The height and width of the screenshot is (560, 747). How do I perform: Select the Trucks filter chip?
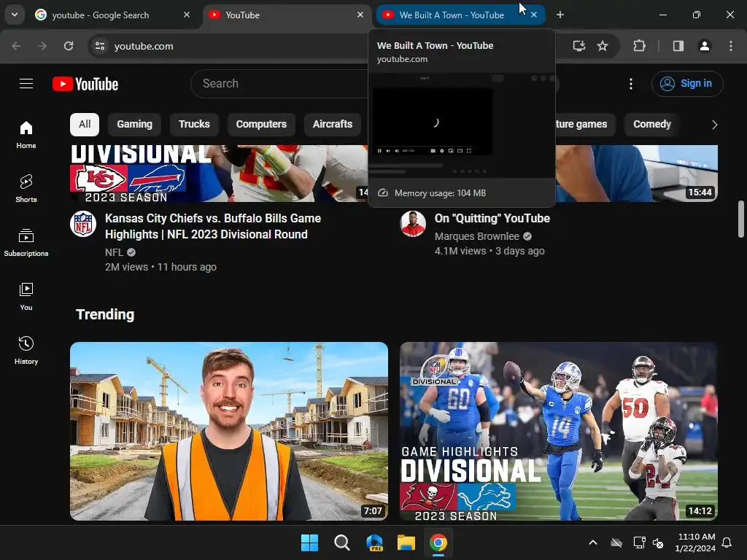tap(194, 124)
